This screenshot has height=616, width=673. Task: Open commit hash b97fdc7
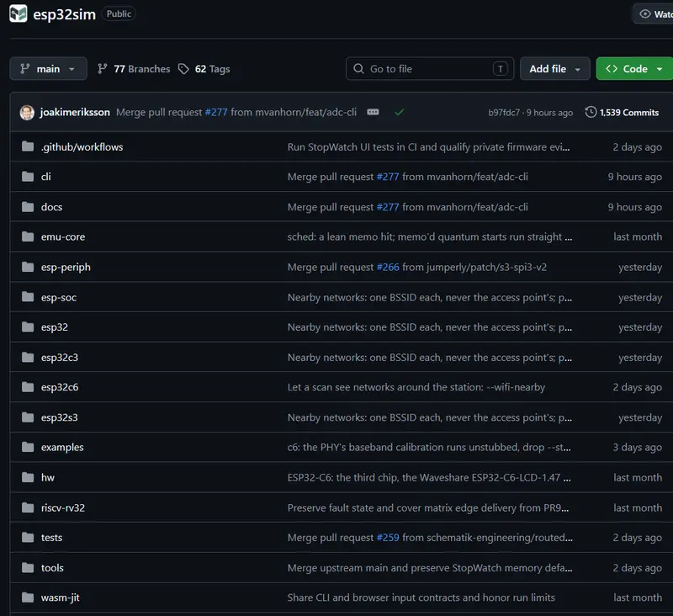(x=504, y=113)
